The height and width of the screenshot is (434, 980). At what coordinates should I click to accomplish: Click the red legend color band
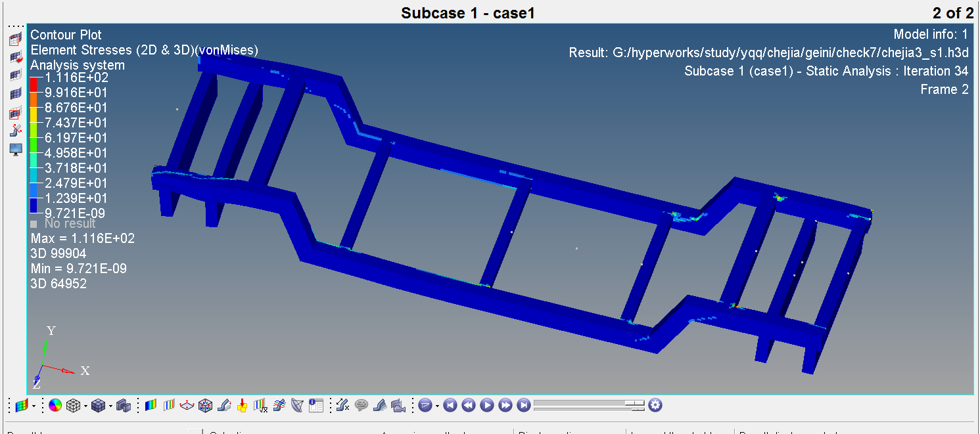pyautogui.click(x=33, y=85)
